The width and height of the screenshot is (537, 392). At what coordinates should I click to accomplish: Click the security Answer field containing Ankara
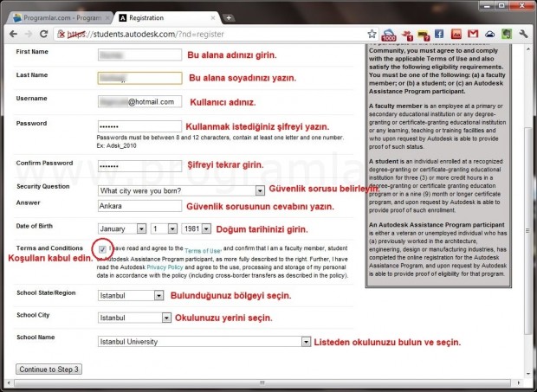(139, 206)
